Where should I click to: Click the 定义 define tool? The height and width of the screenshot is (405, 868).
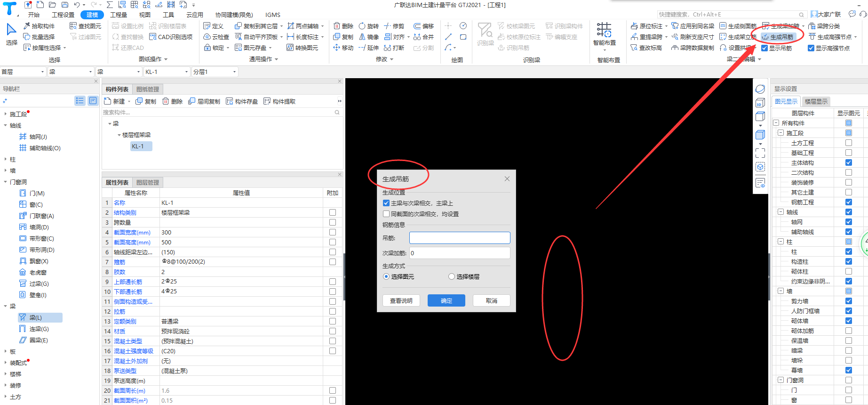click(214, 26)
